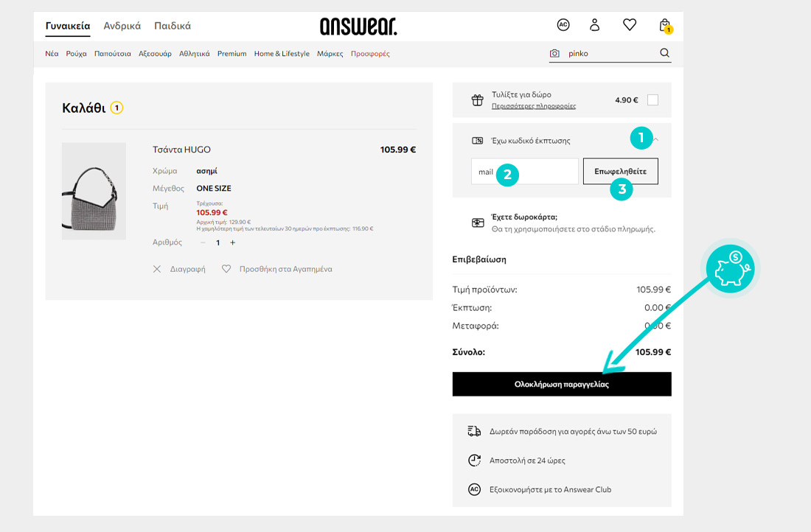811x532 pixels.
Task: Click the AC icon beside Answear Club savings
Action: [474, 489]
